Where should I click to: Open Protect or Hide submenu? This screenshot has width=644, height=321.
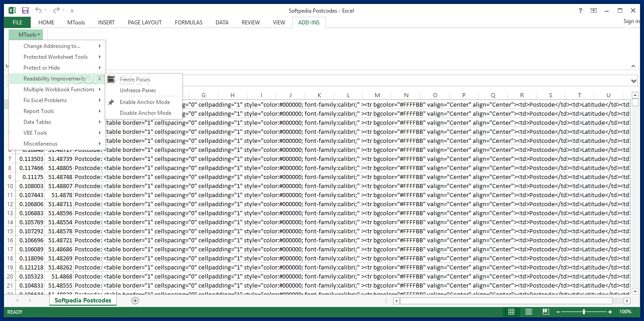click(x=57, y=68)
